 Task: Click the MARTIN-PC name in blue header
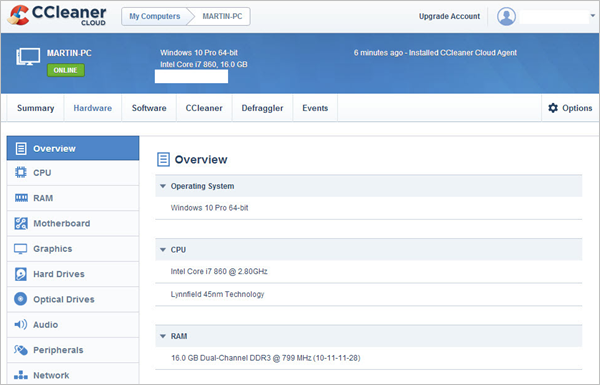click(x=69, y=53)
